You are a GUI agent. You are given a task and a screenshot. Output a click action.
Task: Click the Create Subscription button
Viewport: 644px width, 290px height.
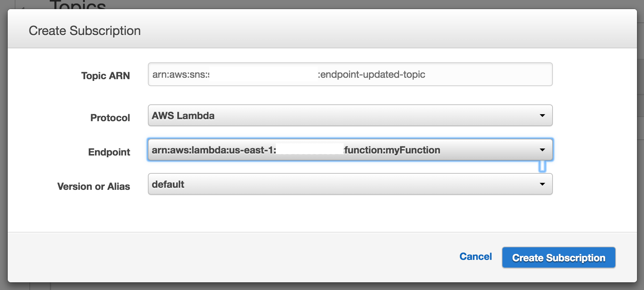559,257
